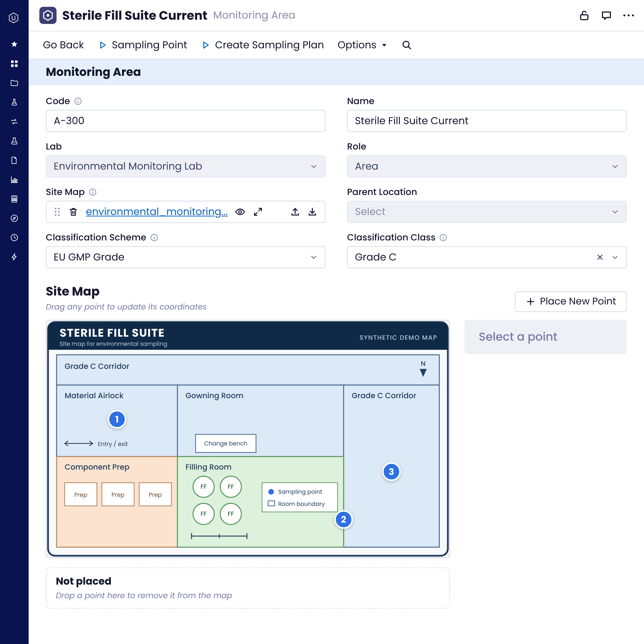
Task: Click the Classification Scheme info icon
Action: coord(154,237)
